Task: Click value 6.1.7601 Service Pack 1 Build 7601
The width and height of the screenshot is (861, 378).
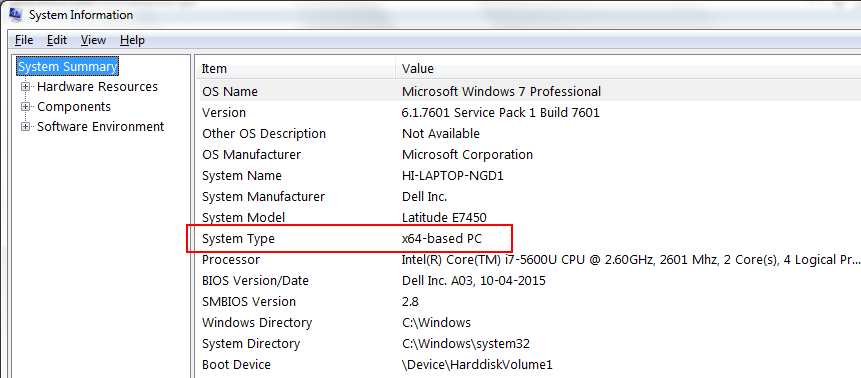Action: click(x=501, y=113)
